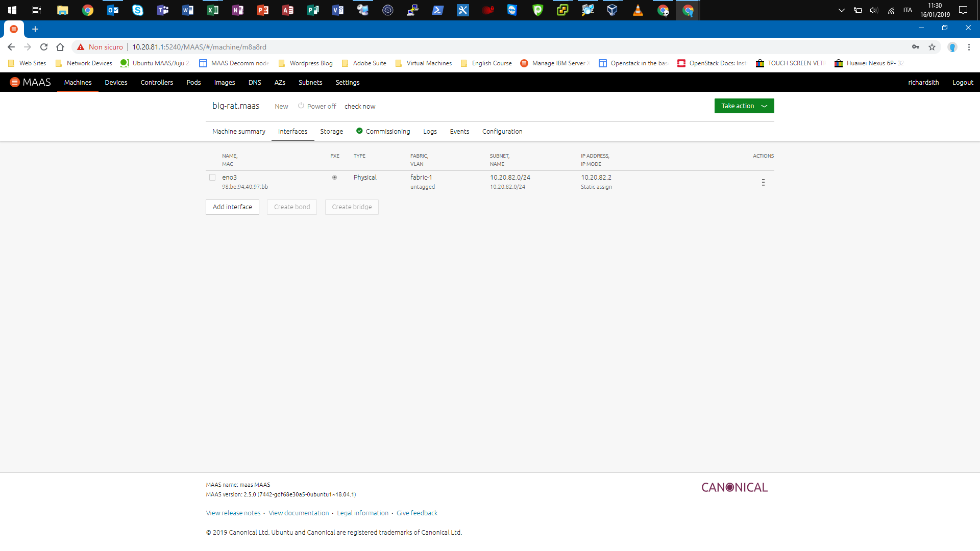Expand the Take action dropdown

[x=744, y=106]
